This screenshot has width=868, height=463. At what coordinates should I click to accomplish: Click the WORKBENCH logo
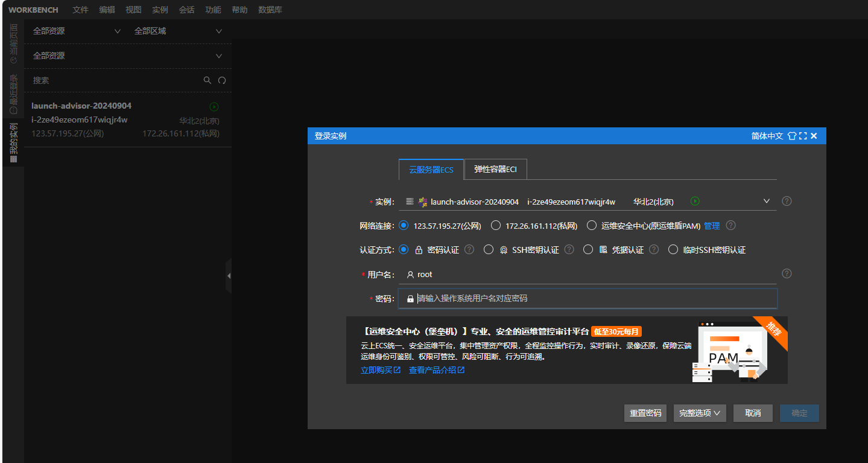(x=33, y=10)
